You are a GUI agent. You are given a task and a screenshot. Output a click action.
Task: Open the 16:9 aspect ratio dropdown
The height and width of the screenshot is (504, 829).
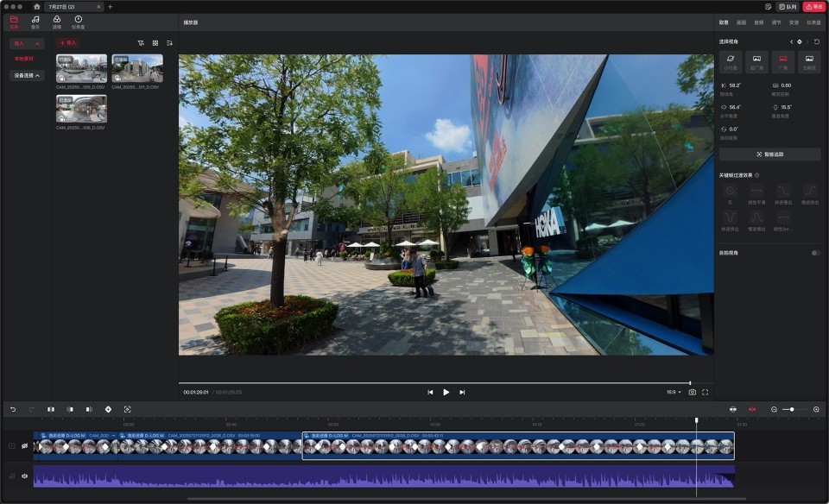[673, 392]
